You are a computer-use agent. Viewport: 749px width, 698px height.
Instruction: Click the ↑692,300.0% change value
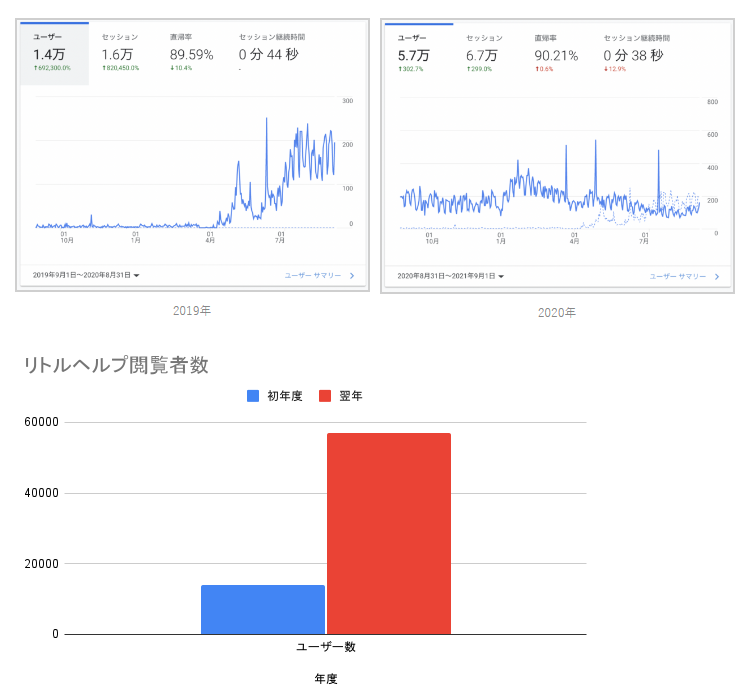pos(52,68)
